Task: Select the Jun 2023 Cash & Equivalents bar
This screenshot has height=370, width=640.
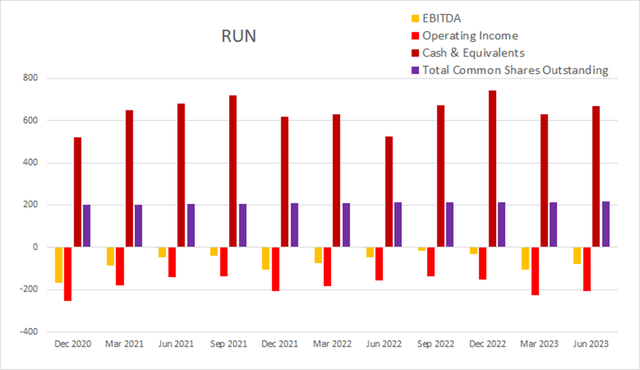Action: 596,176
